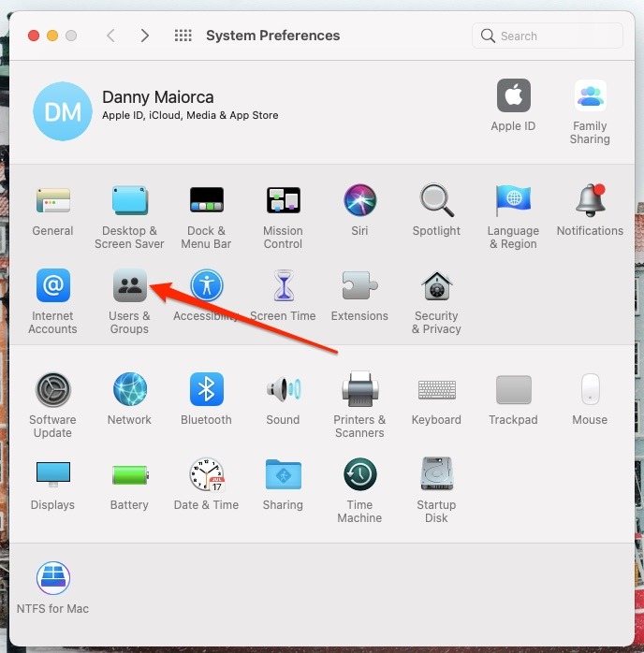Click the Danny Maiorca account name

158,97
